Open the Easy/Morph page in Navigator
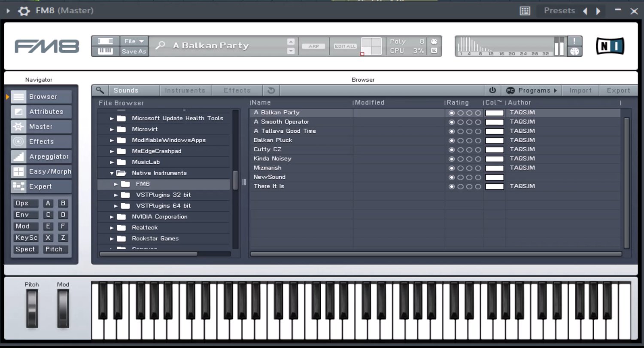Screen dimensions: 644x348 click(x=41, y=171)
